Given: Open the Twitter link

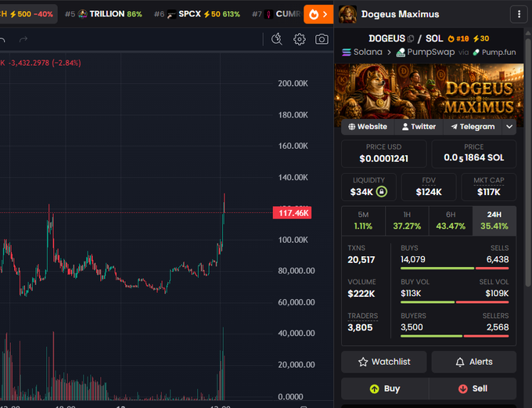Looking at the screenshot, I should [419, 127].
